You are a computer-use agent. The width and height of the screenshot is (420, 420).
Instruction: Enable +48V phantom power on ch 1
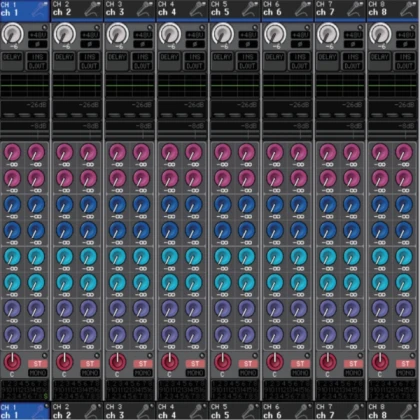coord(37,35)
